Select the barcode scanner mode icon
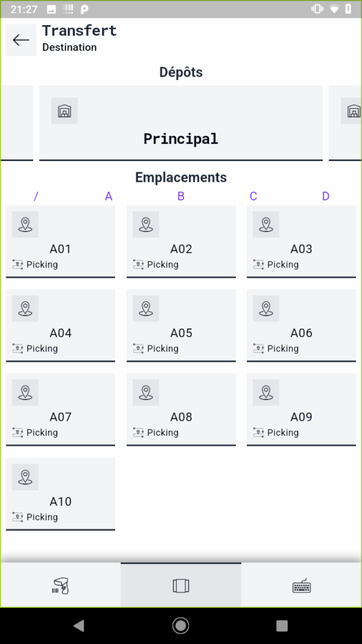Image resolution: width=362 pixels, height=644 pixels. (x=61, y=586)
